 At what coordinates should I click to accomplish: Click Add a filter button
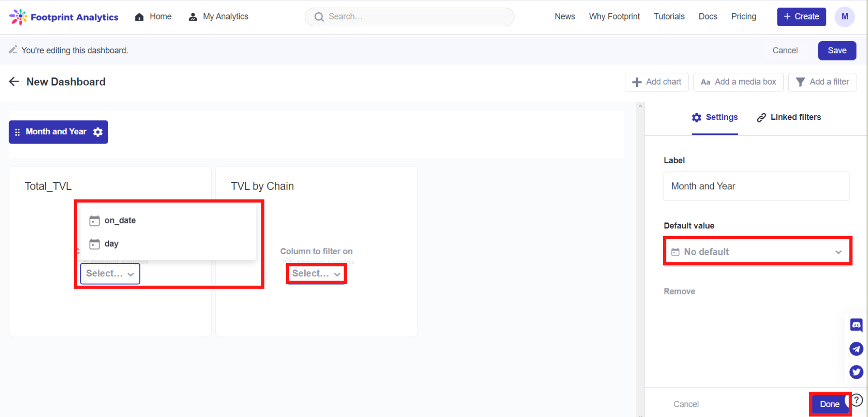click(x=822, y=82)
